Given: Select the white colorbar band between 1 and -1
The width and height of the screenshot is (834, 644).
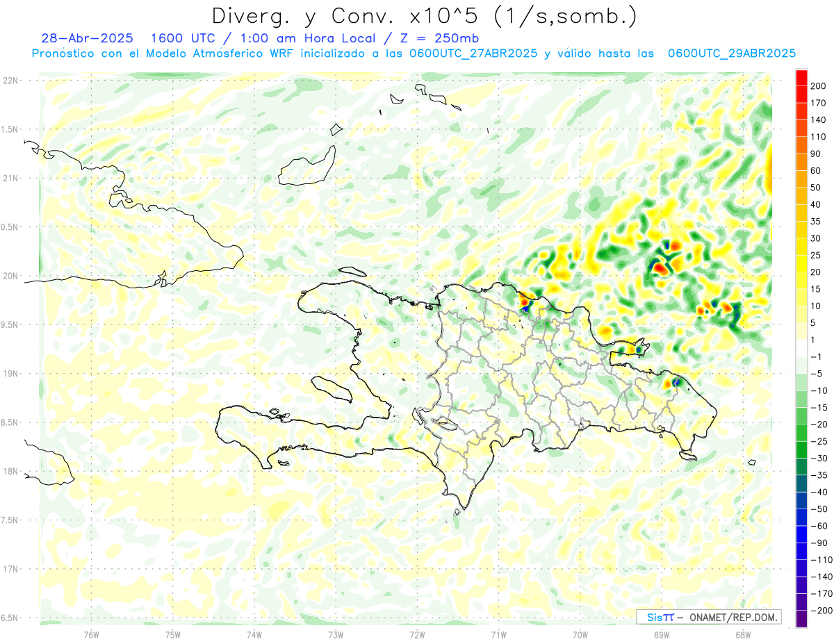Looking at the screenshot, I should [801, 348].
